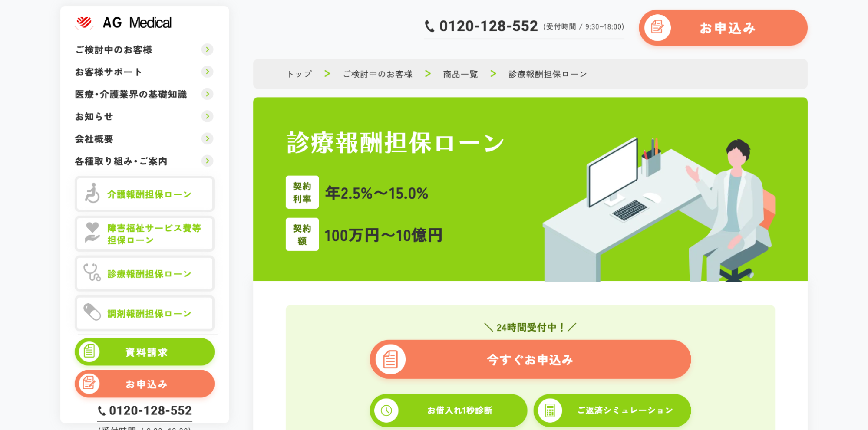The height and width of the screenshot is (430, 868).
Task: Click the AG Medical logo
Action: pos(123,23)
